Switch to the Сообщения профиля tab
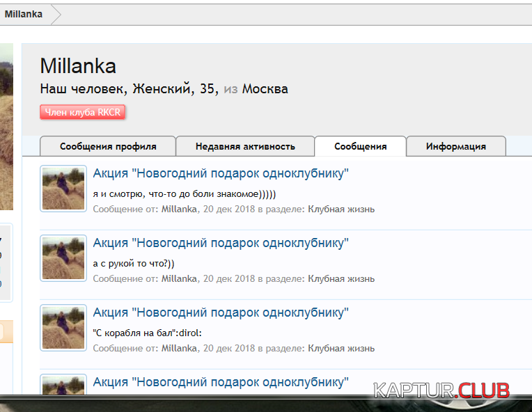Image resolution: width=532 pixels, height=412 pixels. [x=108, y=147]
